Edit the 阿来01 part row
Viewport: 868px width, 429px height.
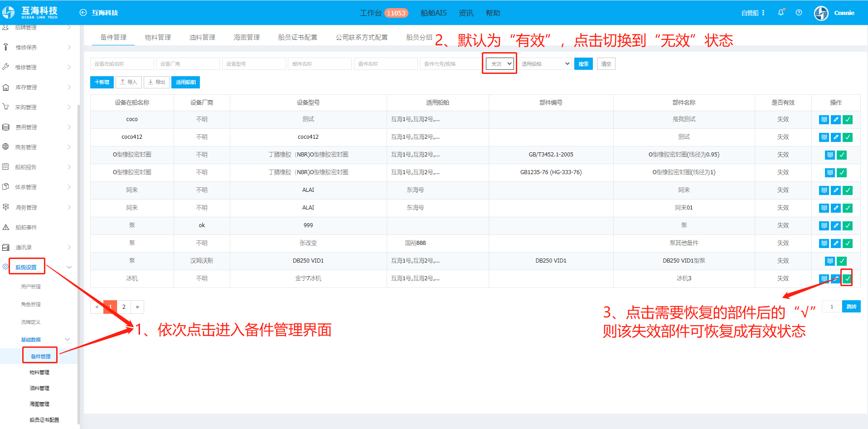coord(836,208)
